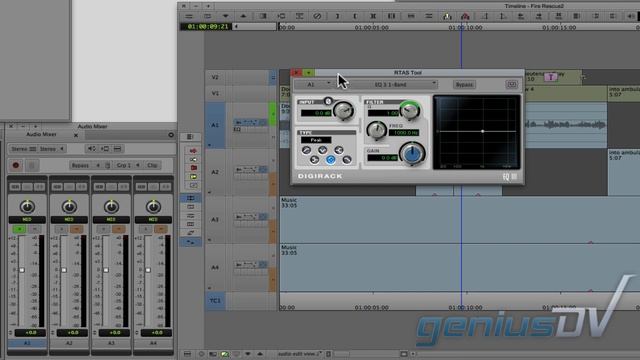The image size is (640, 360).
Task: Click the Mark Out timeline toolbar icon
Action: click(x=355, y=16)
